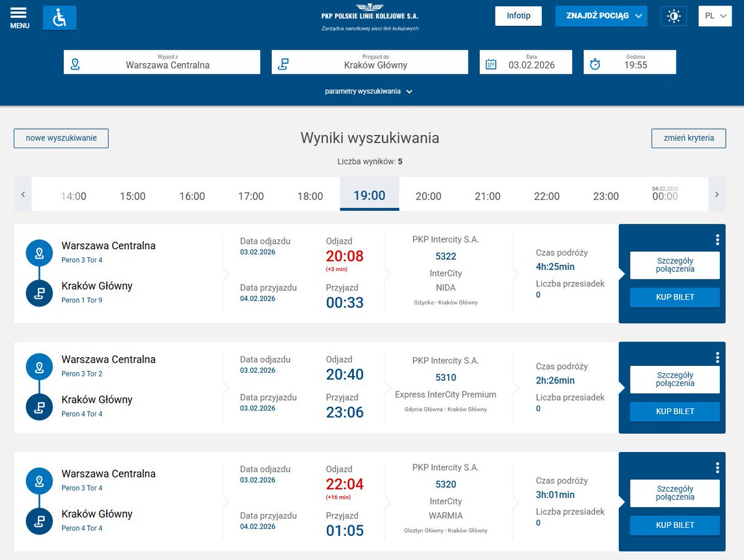Click the delayed departure time 22:04

point(345,484)
